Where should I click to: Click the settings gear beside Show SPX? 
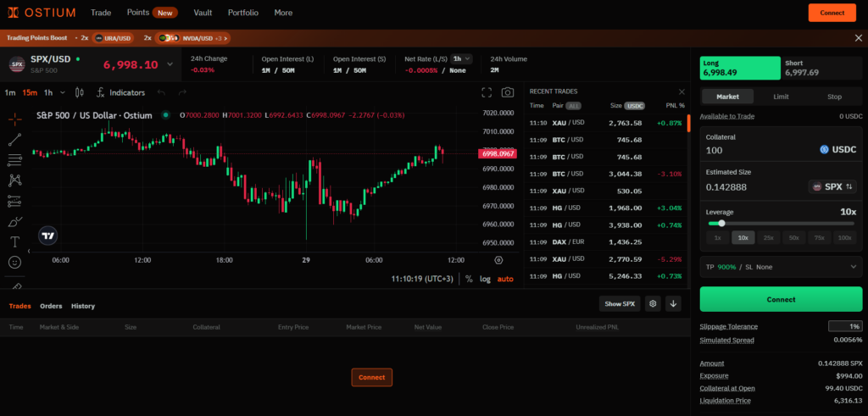pyautogui.click(x=653, y=303)
